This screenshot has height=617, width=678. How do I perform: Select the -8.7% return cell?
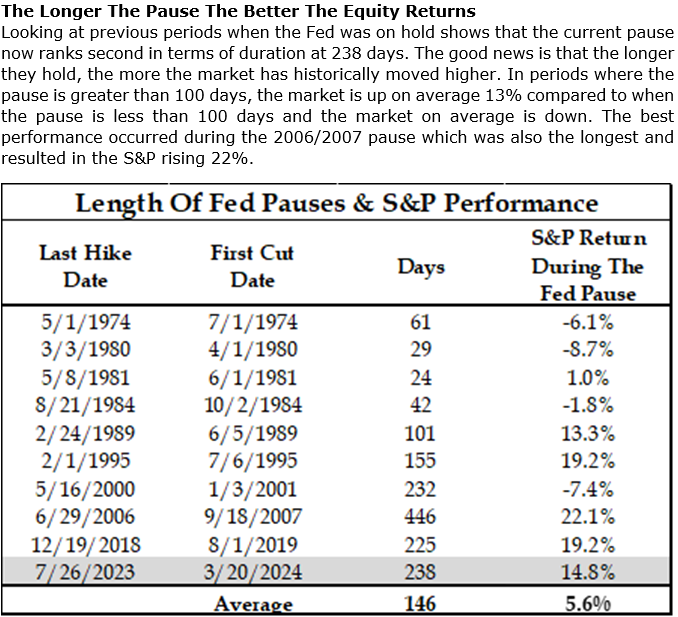(586, 350)
